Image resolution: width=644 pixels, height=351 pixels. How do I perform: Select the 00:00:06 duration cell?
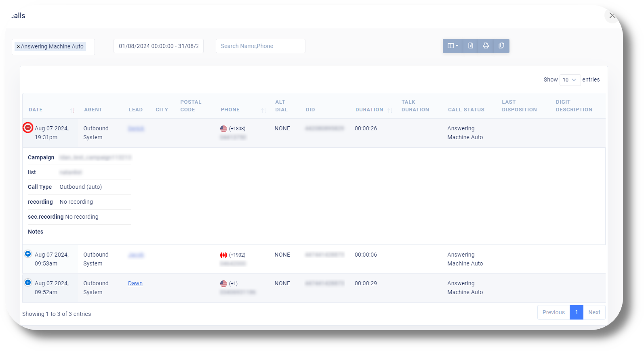tap(366, 255)
